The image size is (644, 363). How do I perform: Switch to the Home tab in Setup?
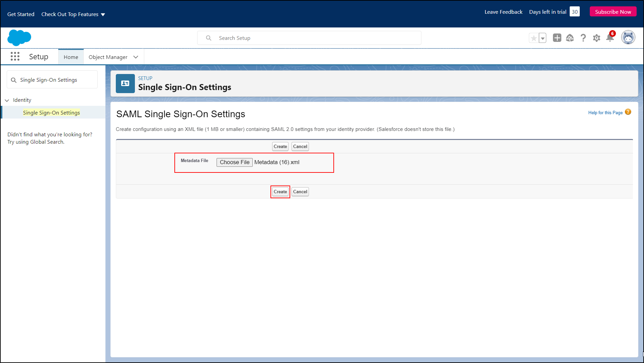(x=71, y=57)
